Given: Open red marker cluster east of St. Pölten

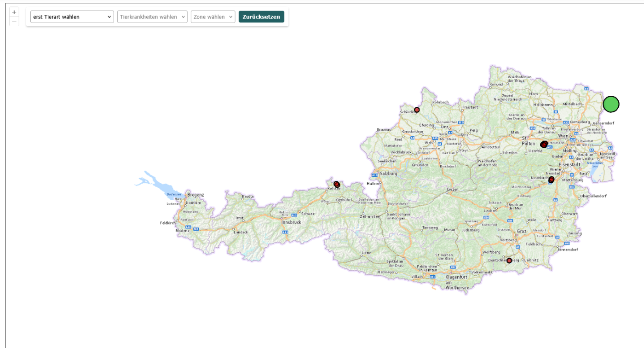Looking at the screenshot, I should 544,145.
